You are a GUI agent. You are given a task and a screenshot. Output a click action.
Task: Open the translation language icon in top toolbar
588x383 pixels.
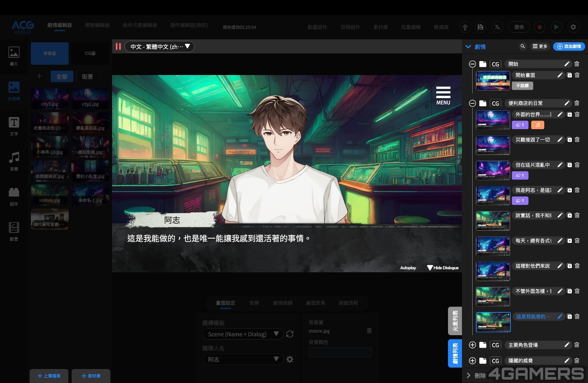[497, 27]
